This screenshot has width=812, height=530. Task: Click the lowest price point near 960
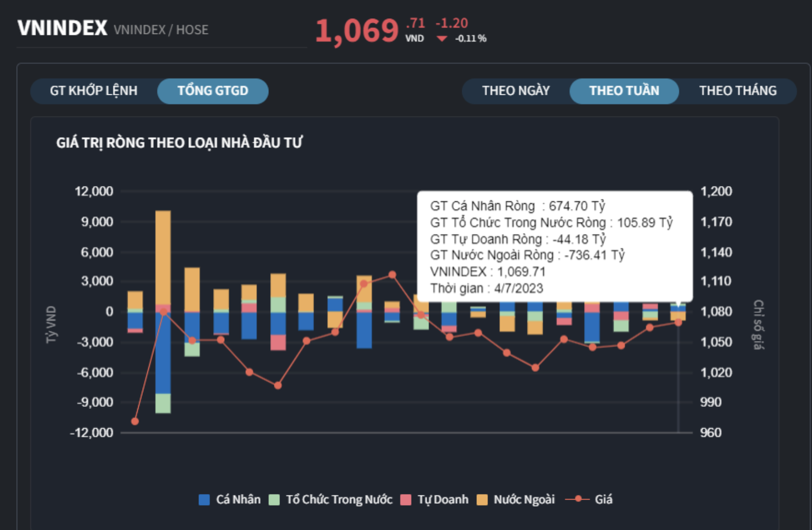click(x=135, y=421)
